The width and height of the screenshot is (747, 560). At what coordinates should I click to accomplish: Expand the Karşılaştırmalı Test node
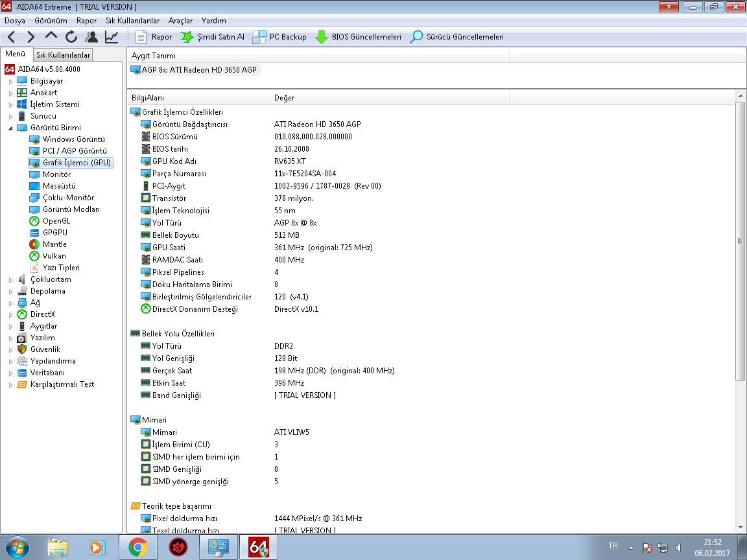(x=10, y=385)
